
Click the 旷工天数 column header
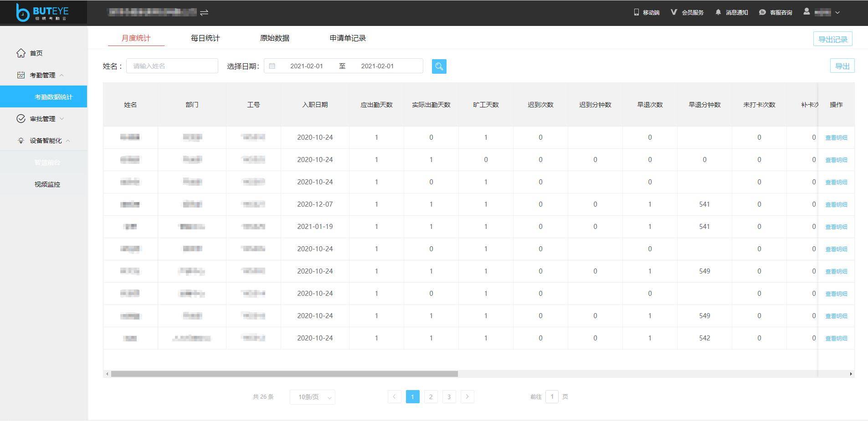486,105
